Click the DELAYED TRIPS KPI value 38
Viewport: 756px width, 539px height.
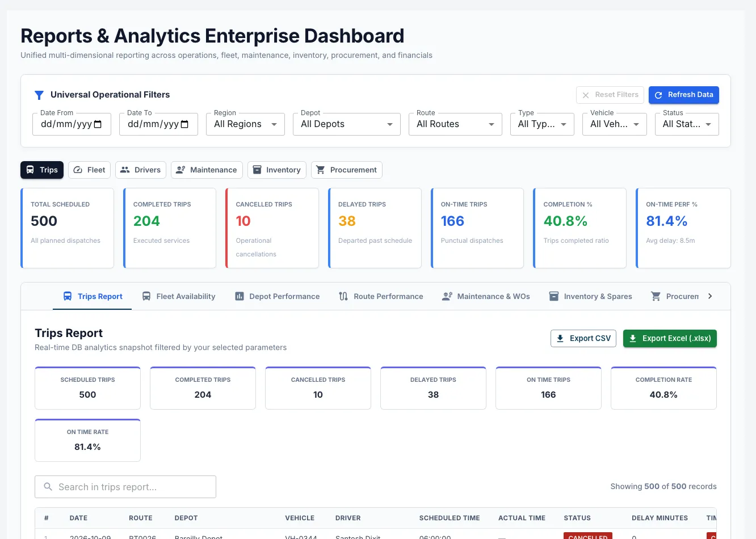click(347, 221)
